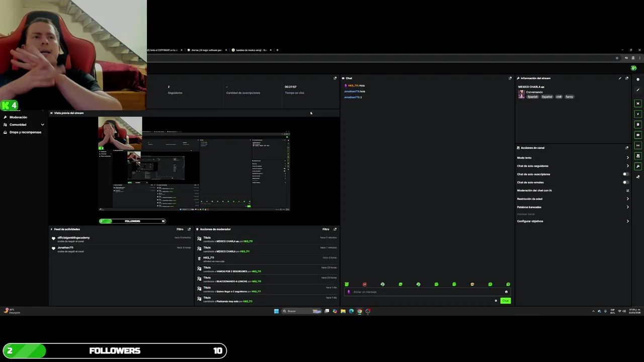Viewport: 644px width, 362px height.
Task: Toggle the live signal widget in sidebar
Action: pos(638,145)
